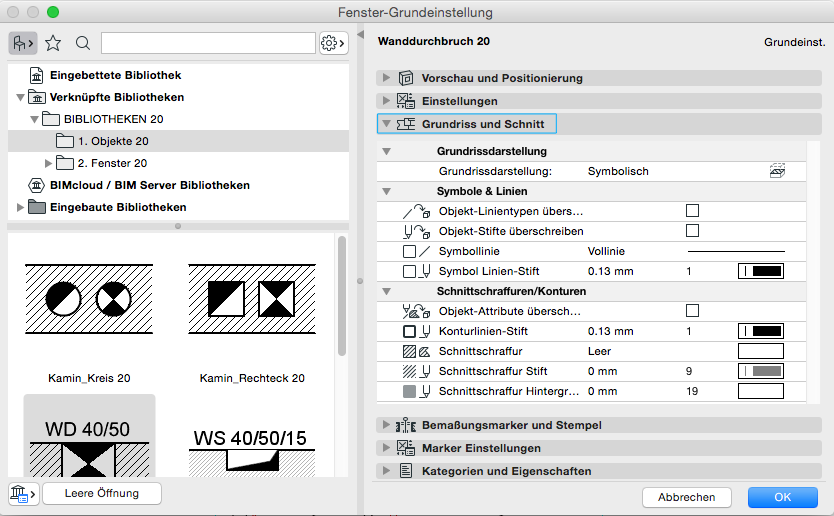Open the library manager icon at bottom left
The width and height of the screenshot is (834, 516).
point(22,493)
